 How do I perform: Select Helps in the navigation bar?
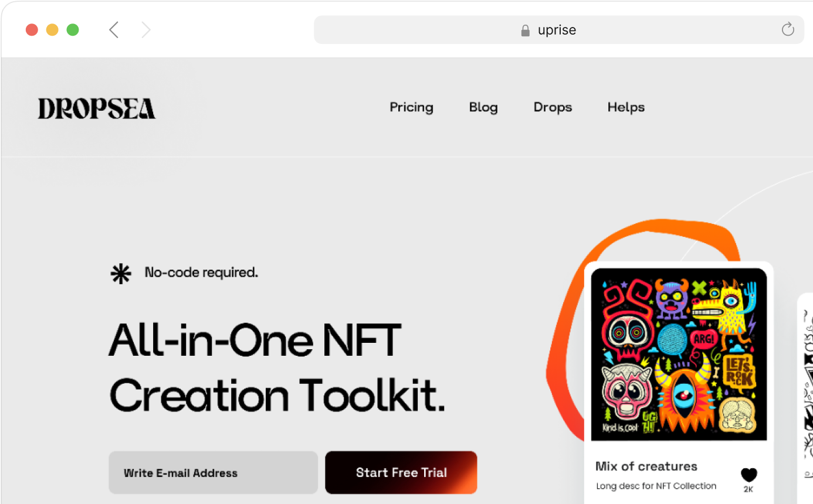(x=626, y=107)
